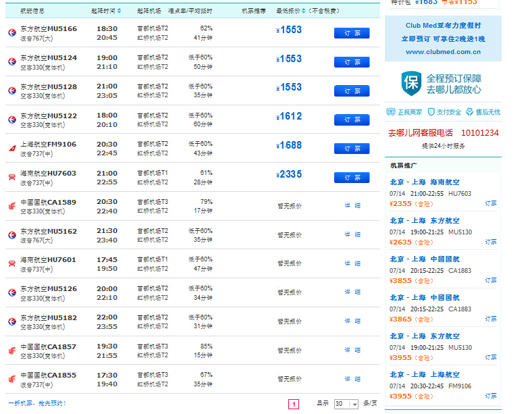This screenshot has width=532, height=414.
Task: Click the 正规商家 badge icon
Action: tap(391, 111)
